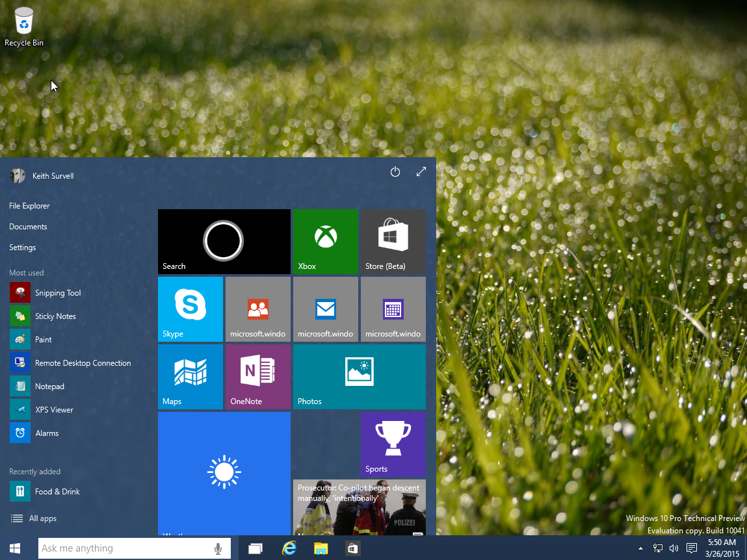Open the Skype tile
Viewport: 747px width, 560px height.
pyautogui.click(x=190, y=309)
